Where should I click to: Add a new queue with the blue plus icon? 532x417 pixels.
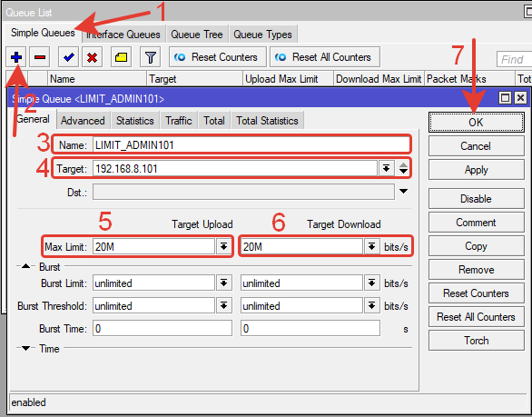click(x=16, y=57)
